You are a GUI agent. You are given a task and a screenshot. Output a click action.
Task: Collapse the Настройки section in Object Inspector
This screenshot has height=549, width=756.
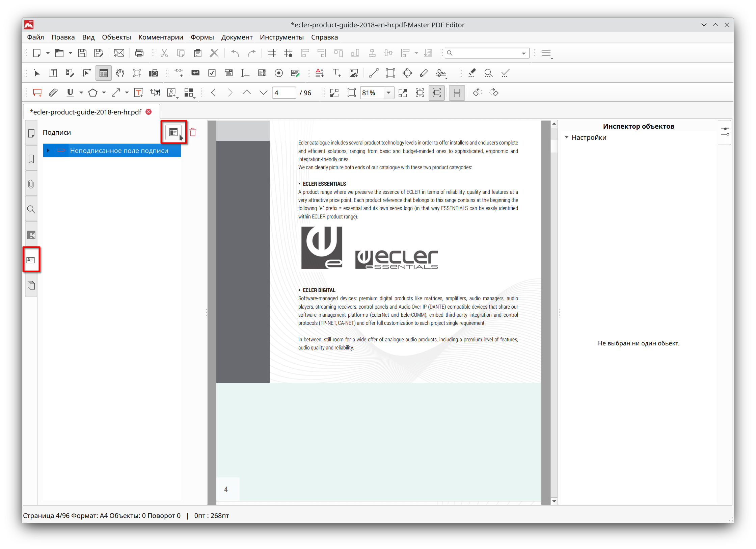(567, 137)
